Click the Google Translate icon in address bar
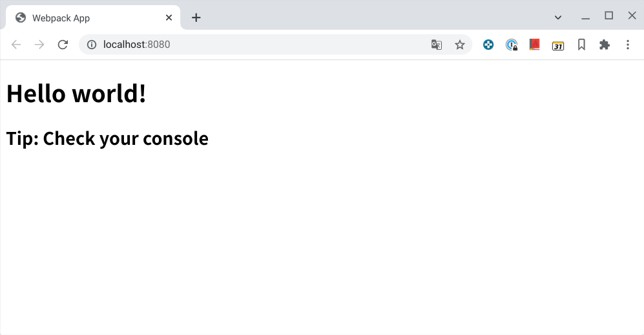 (x=437, y=45)
